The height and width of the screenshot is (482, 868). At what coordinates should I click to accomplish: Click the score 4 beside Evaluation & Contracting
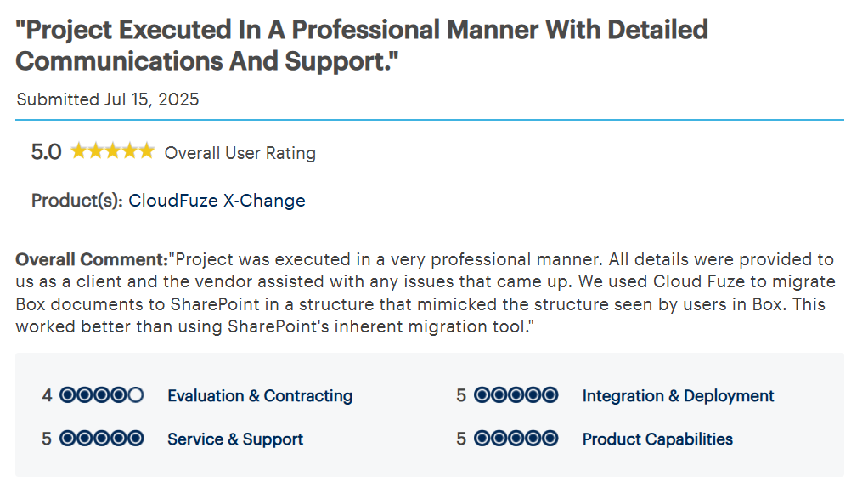coord(47,395)
